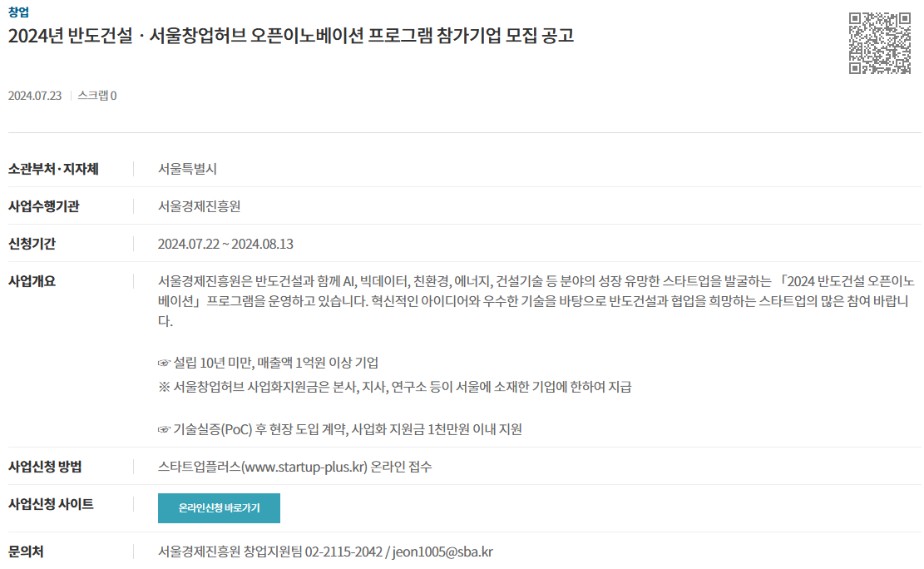
Task: Click the 신청기간 row label
Action: [32, 244]
